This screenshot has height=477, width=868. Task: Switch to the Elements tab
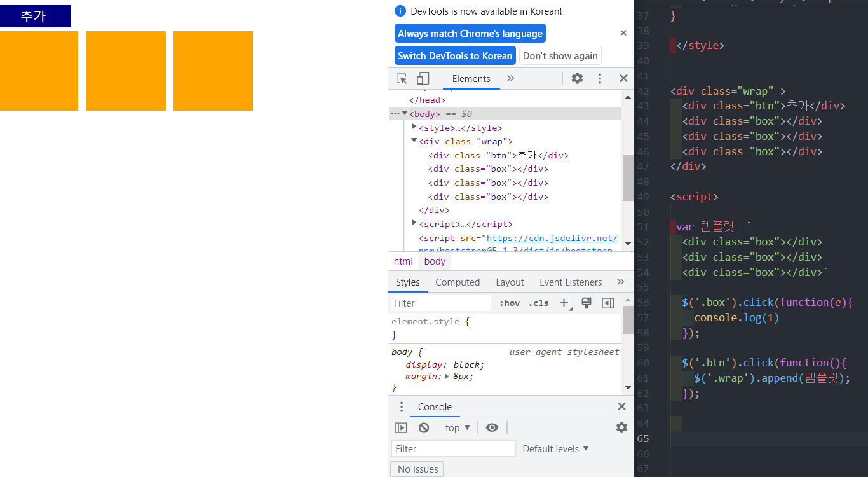click(x=471, y=79)
